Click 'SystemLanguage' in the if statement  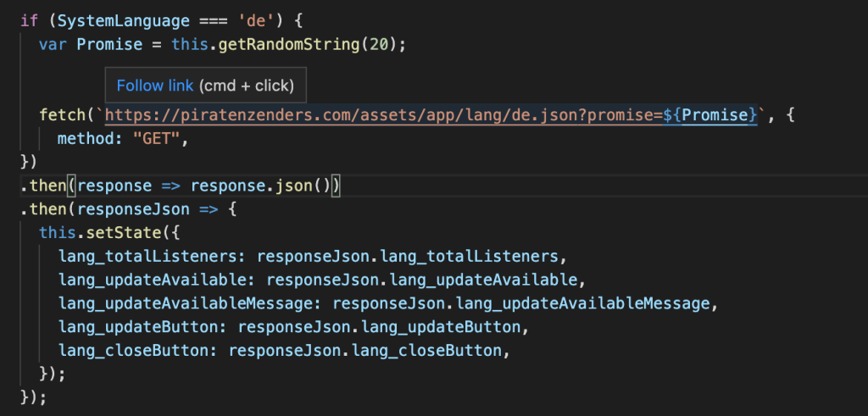coord(123,21)
